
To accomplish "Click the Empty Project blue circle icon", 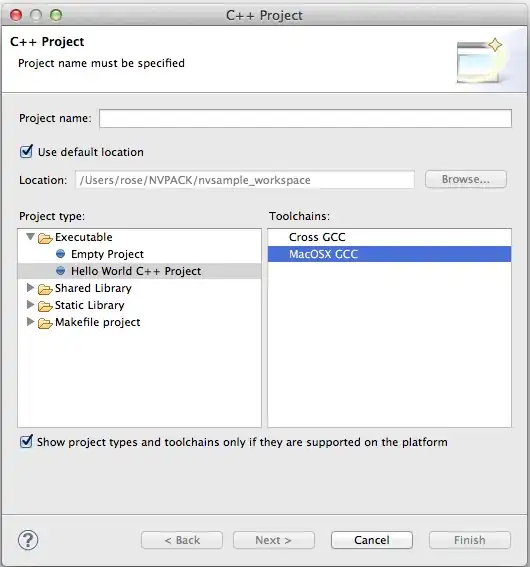I will click(61, 254).
